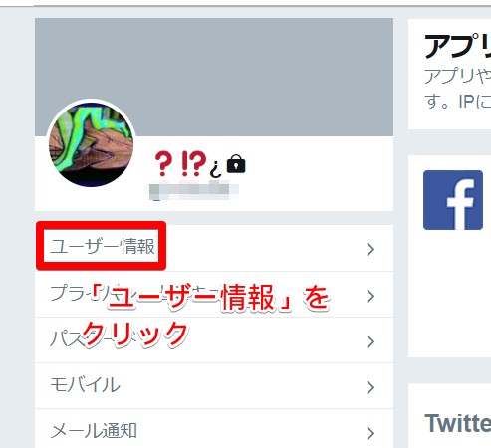Click the circular profile avatar image

(91, 144)
